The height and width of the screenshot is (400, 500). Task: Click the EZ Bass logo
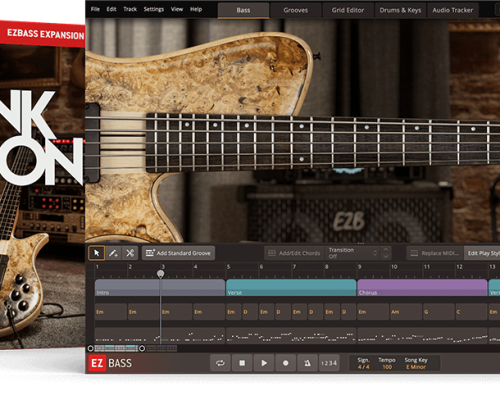110,363
